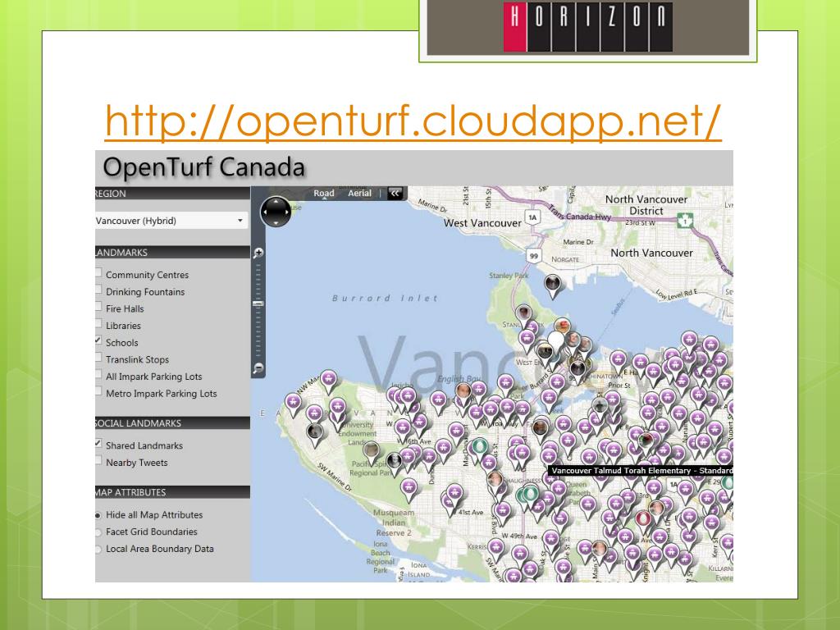Image resolution: width=840 pixels, height=630 pixels.
Task: Click the Horizon logo banner
Action: coord(587,27)
